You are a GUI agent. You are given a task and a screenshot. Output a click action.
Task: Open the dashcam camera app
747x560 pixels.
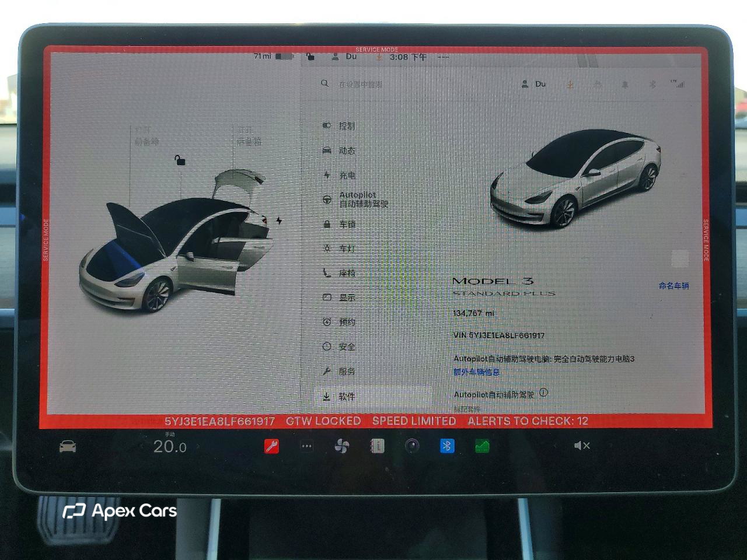pyautogui.click(x=412, y=446)
